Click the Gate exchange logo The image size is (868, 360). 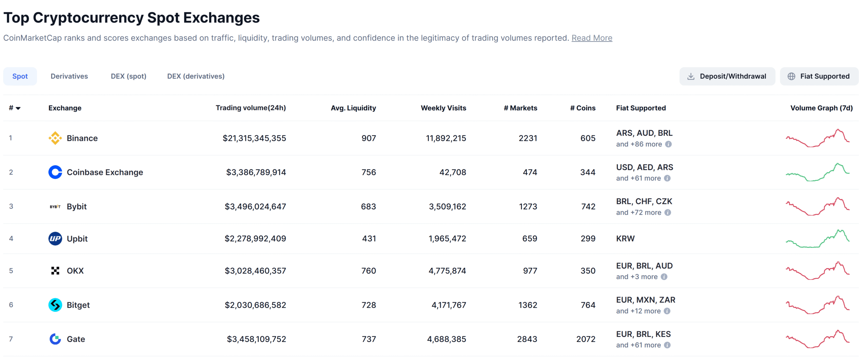[x=55, y=339]
